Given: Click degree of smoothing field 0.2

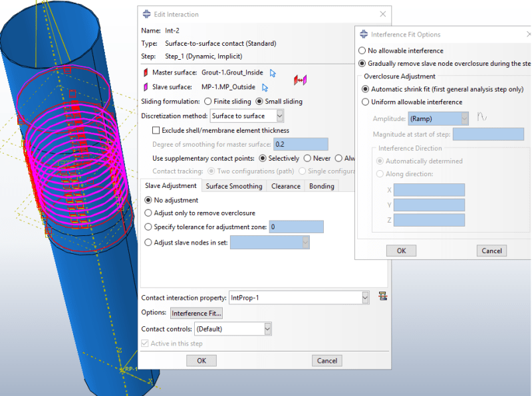Looking at the screenshot, I should (x=301, y=144).
